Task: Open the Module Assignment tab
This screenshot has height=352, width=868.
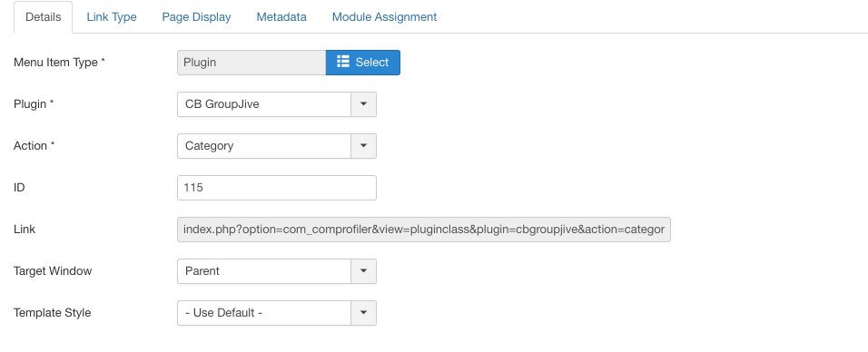Action: click(x=384, y=17)
